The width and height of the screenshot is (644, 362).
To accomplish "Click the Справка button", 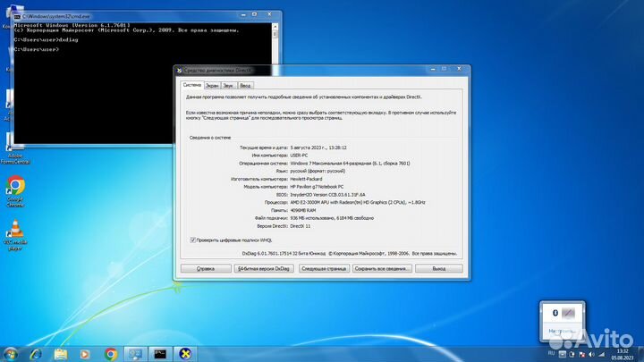I will point(206,268).
